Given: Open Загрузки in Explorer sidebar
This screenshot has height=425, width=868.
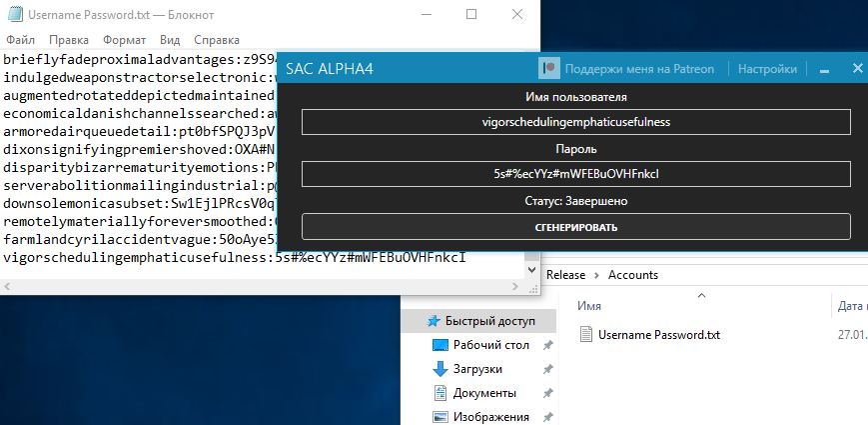Looking at the screenshot, I should point(477,369).
